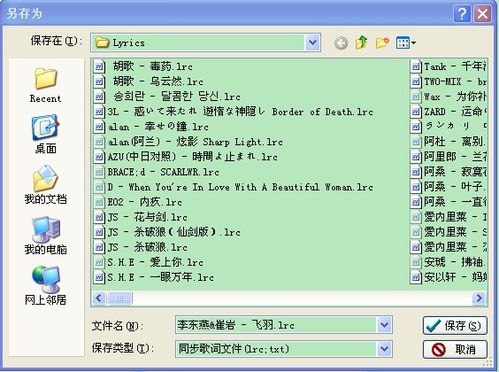
Task: Click the help question mark button
Action: 462,14
